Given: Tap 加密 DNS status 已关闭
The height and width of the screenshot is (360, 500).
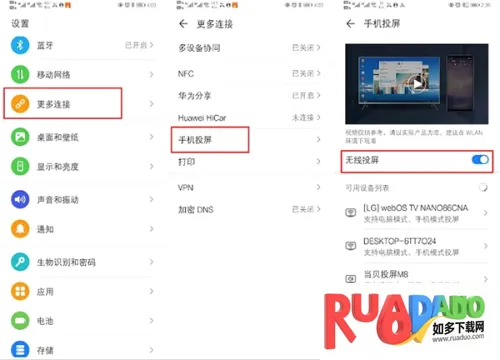Looking at the screenshot, I should 303,209.
